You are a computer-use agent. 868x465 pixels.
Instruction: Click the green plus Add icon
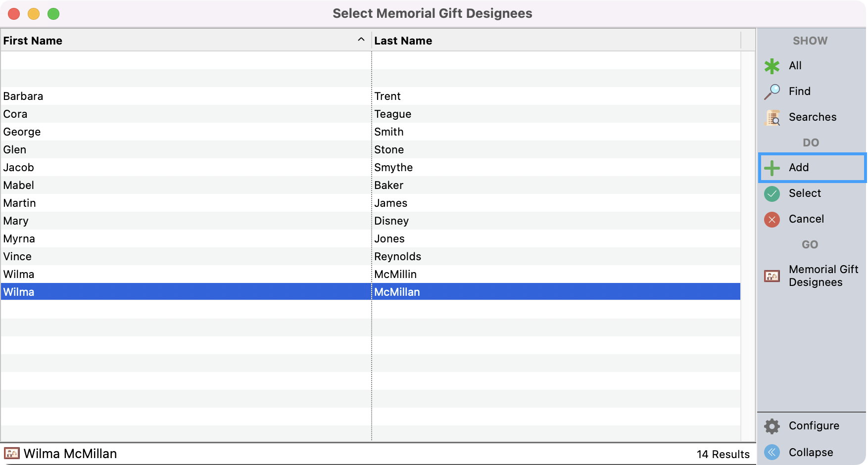tap(772, 168)
